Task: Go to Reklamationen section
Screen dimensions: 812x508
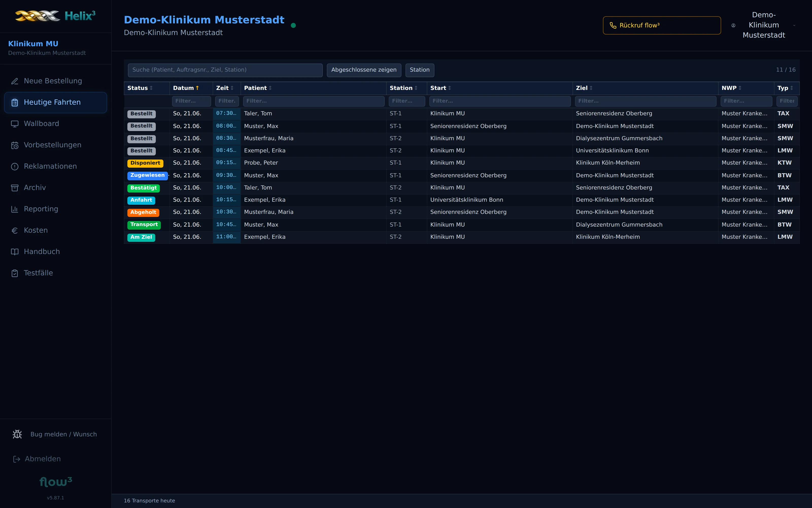Action: 55,166
